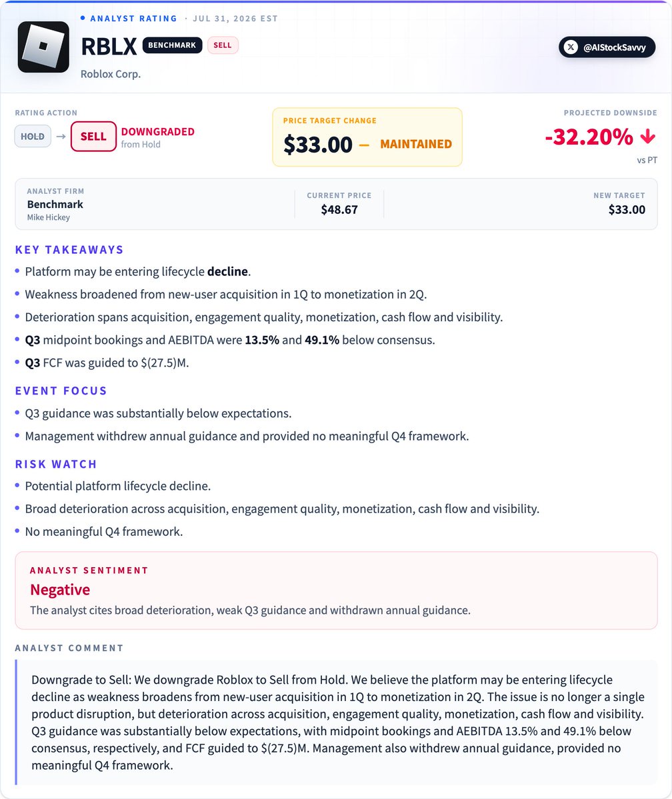Click the New Target $33.00 value
Image resolution: width=672 pixels, height=799 pixels.
coord(627,209)
